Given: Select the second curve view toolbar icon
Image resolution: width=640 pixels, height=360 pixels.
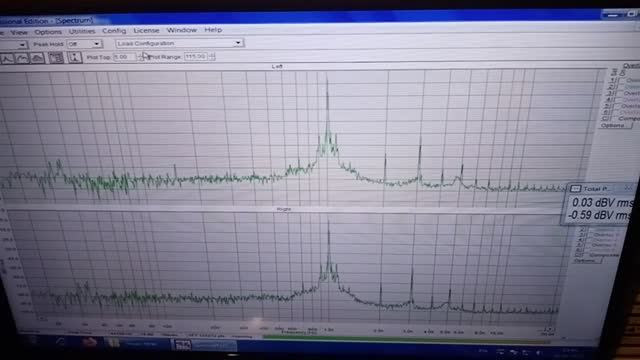Looking at the screenshot, I should [x=22, y=58].
